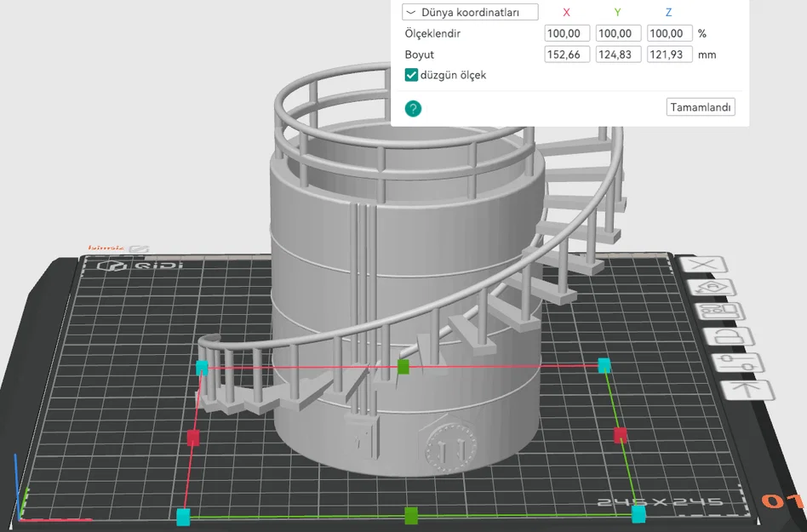807x532 pixels.
Task: Click the bottom green scale handle
Action: click(410, 516)
